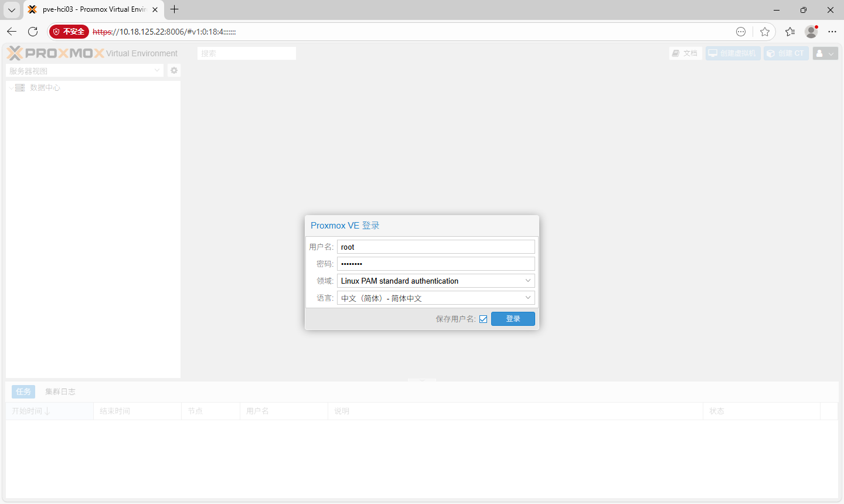Sort by 状态 column header
The image size is (844, 504).
coord(761,411)
